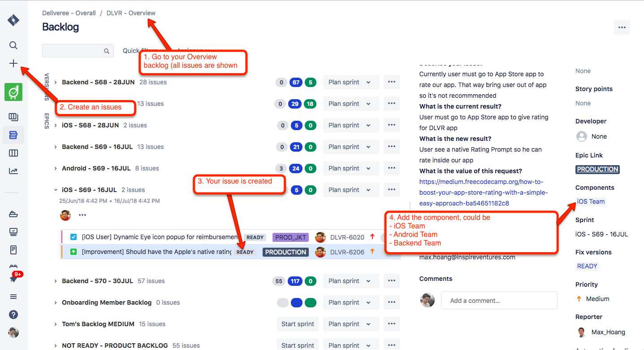Open the three-dot menu for Onboarding Member Backlog
This screenshot has height=350, width=644.
392,302
